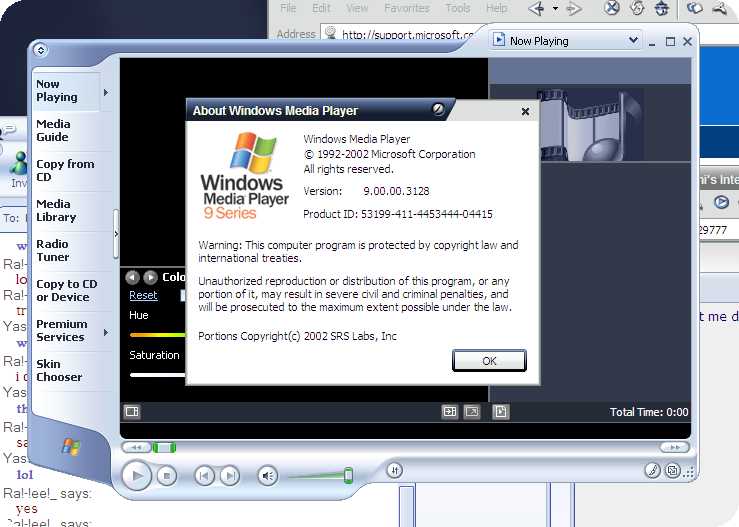Open Media Guide in sidebar

[x=53, y=131]
